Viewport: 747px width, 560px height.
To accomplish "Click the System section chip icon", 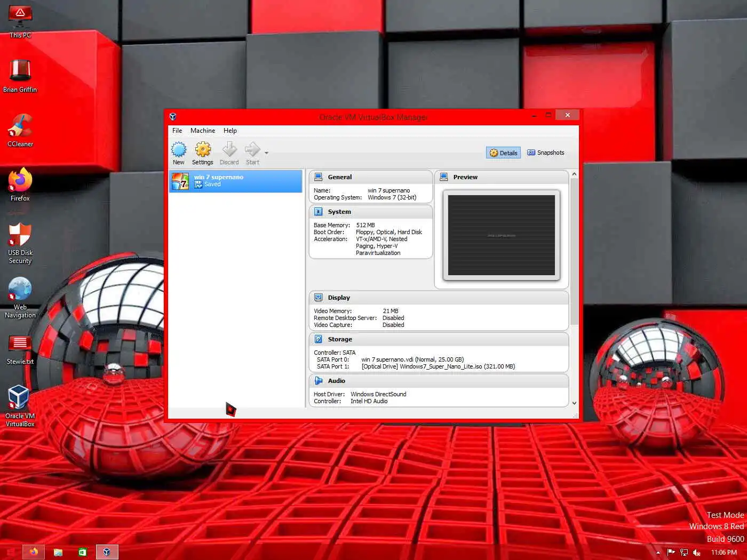I will tap(319, 212).
